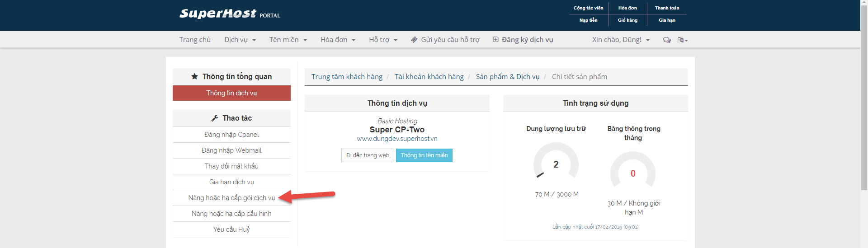Viewport: 868px width, 248px height.
Task: Click Nạp tiền in the header
Action: click(588, 20)
